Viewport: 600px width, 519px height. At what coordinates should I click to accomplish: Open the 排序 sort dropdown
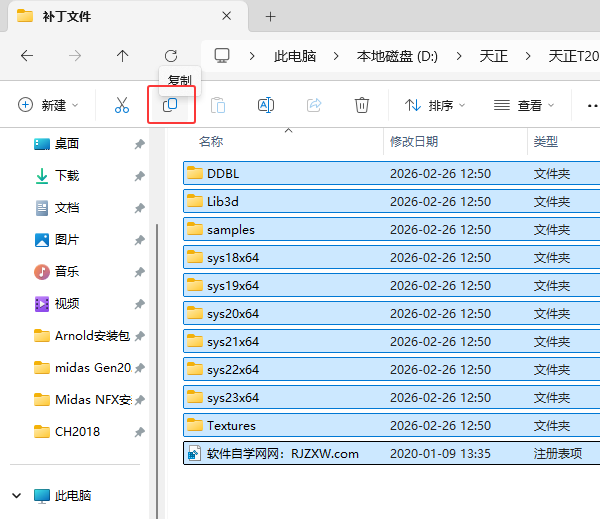(435, 105)
